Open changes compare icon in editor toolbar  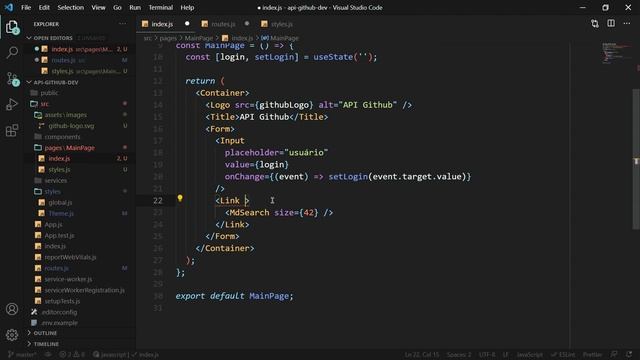pos(595,24)
